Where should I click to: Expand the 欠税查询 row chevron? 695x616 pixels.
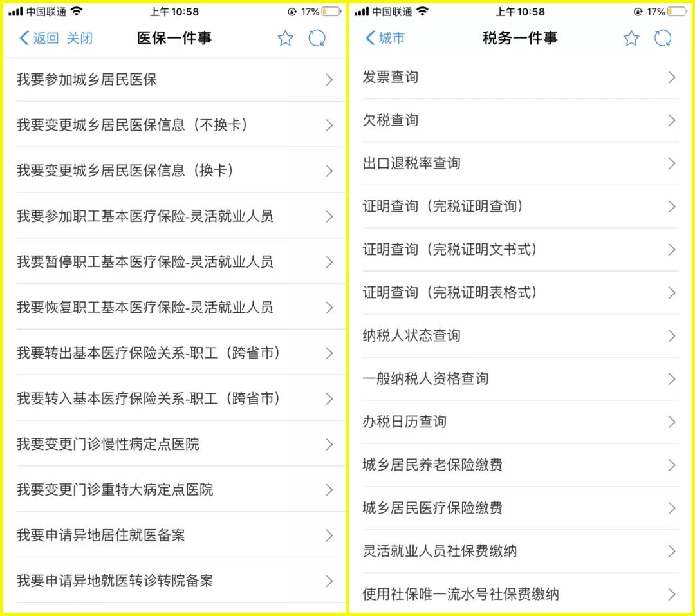click(673, 120)
